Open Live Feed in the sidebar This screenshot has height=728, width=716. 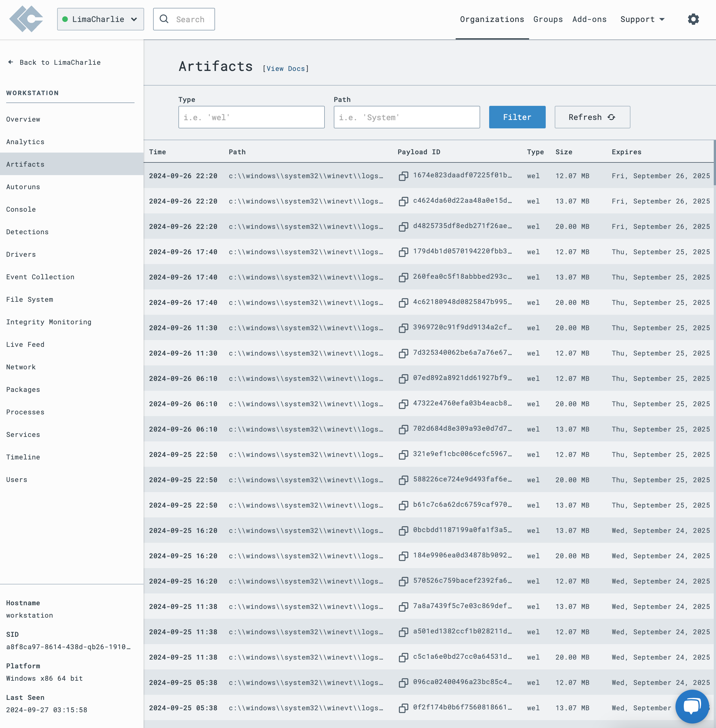click(71, 345)
